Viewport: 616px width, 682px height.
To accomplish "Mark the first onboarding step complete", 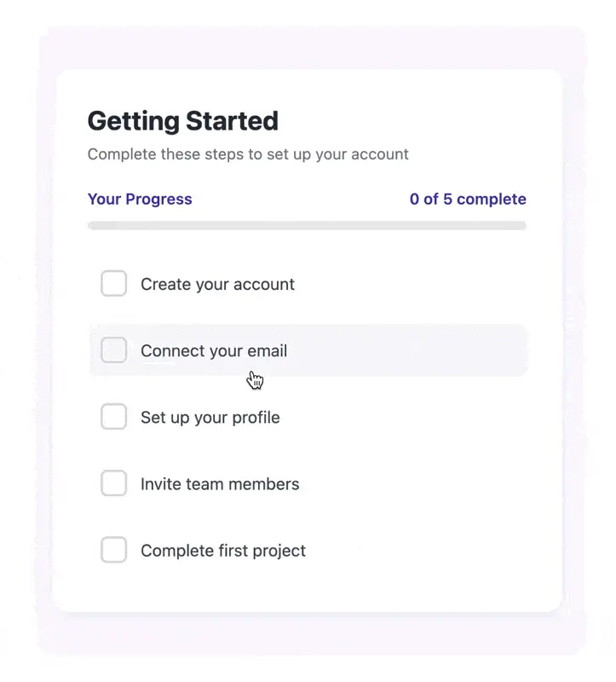I will point(113,284).
